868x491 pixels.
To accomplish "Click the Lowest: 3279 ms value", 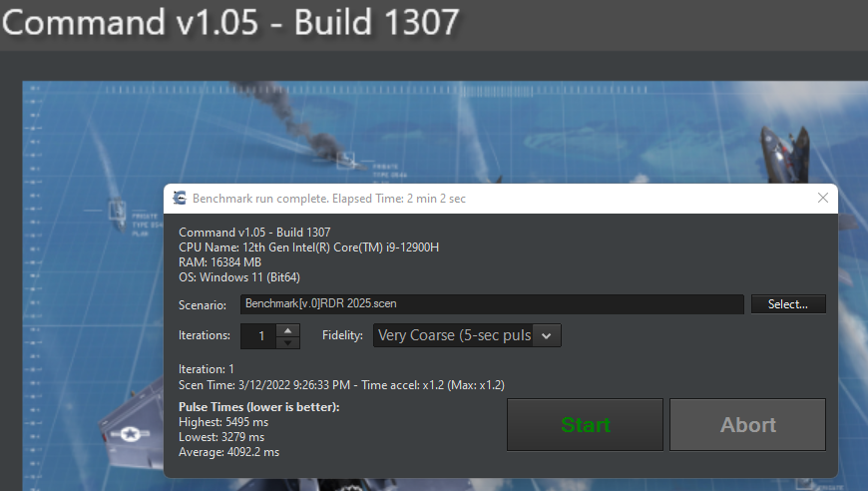I will (x=220, y=437).
